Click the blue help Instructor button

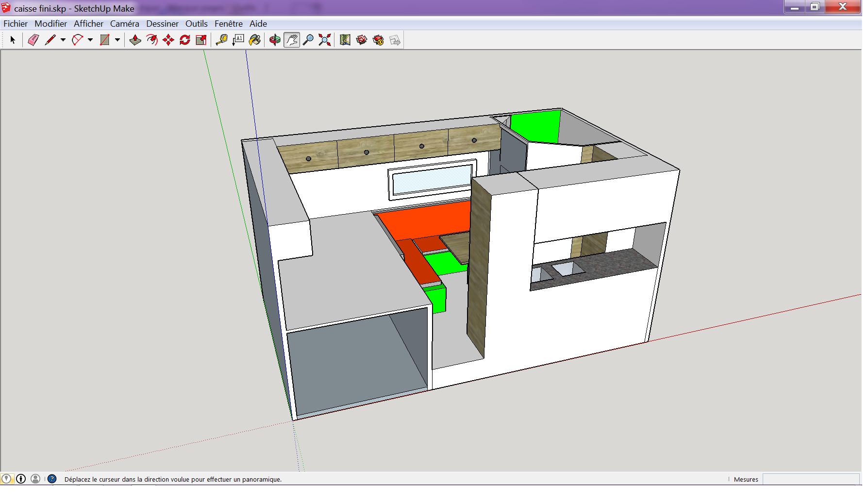tap(52, 479)
